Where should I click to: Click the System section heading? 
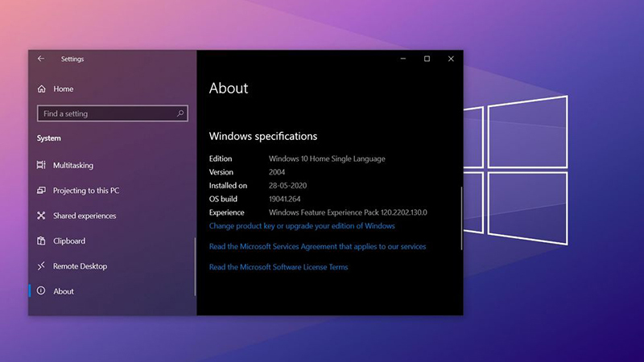49,138
